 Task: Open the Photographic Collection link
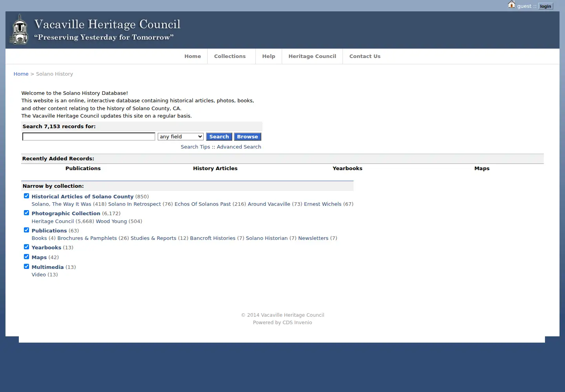66,214
